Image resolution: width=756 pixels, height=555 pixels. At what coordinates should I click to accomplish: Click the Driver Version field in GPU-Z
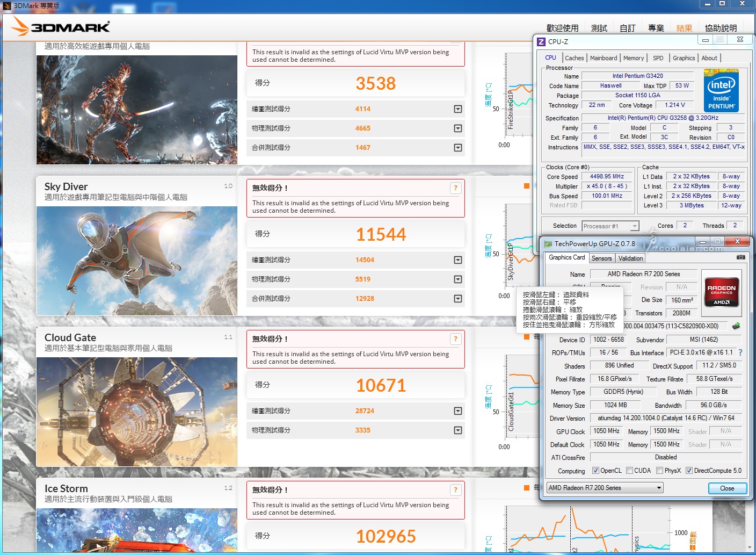coord(666,418)
